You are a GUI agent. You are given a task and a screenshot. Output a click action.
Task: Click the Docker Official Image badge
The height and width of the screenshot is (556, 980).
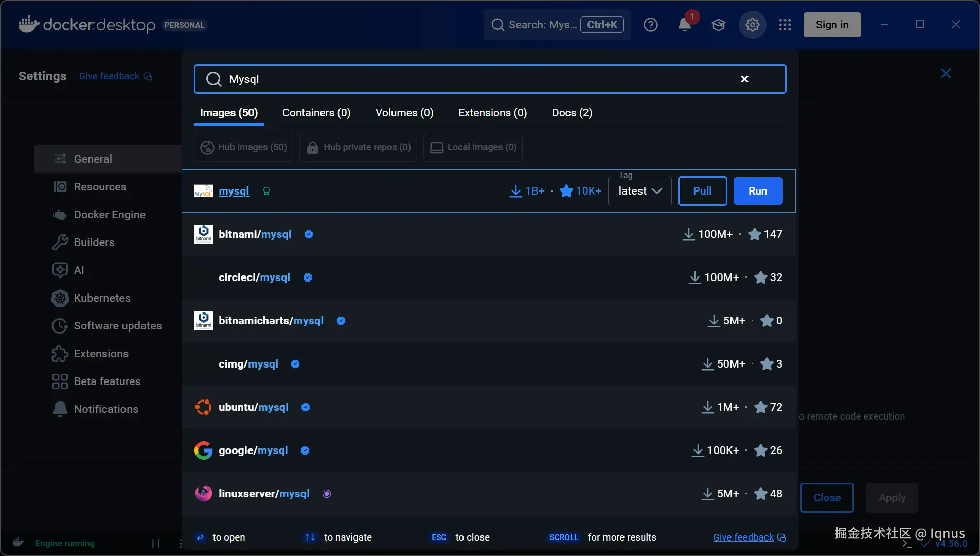tap(266, 191)
